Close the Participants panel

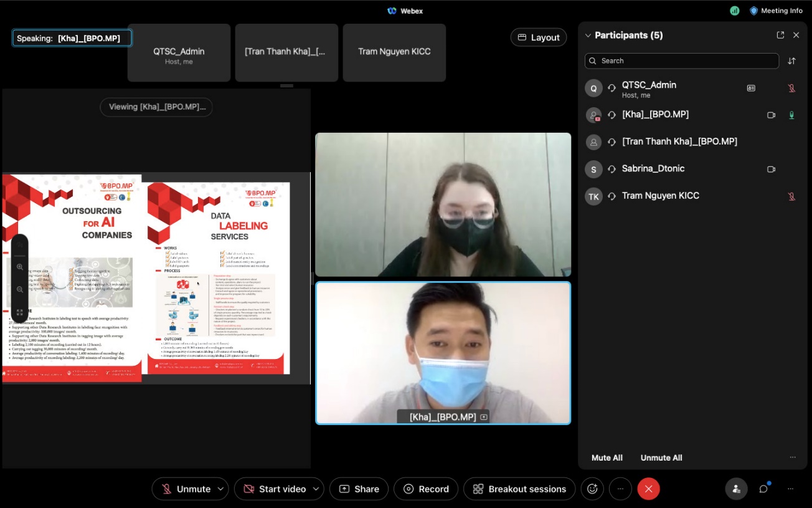pyautogui.click(x=796, y=36)
